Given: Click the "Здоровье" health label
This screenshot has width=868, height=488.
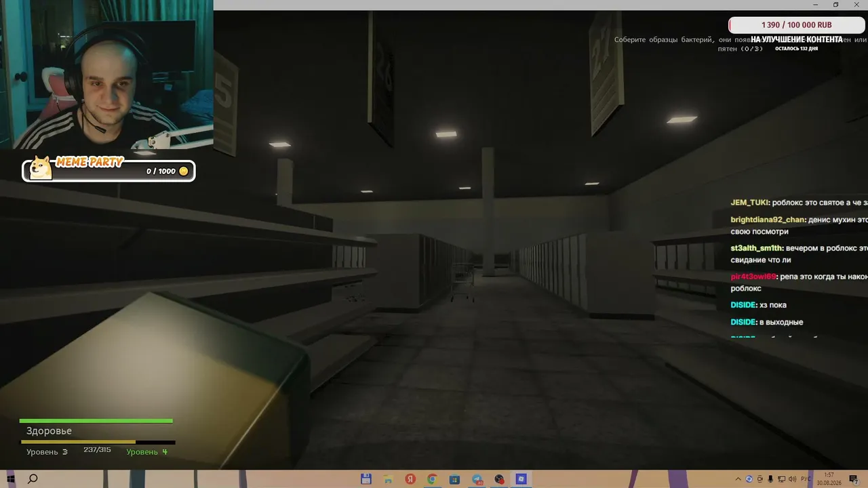Looking at the screenshot, I should pyautogui.click(x=49, y=431).
